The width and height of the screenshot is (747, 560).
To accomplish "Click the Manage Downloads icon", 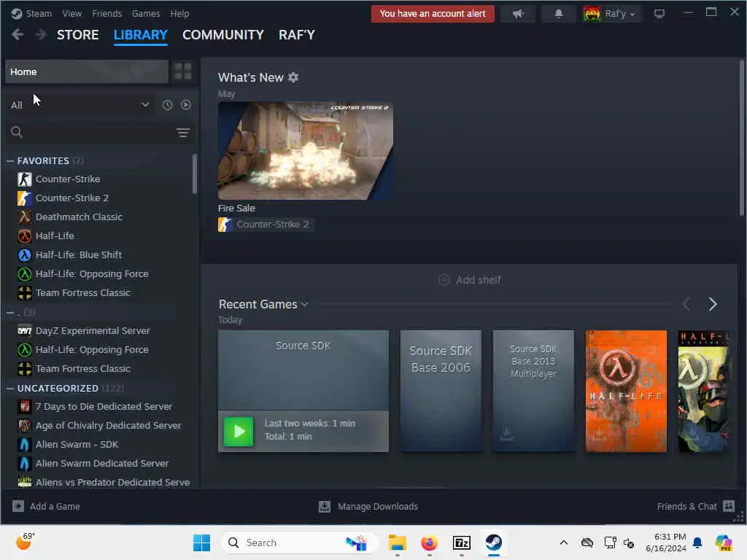I will point(325,506).
